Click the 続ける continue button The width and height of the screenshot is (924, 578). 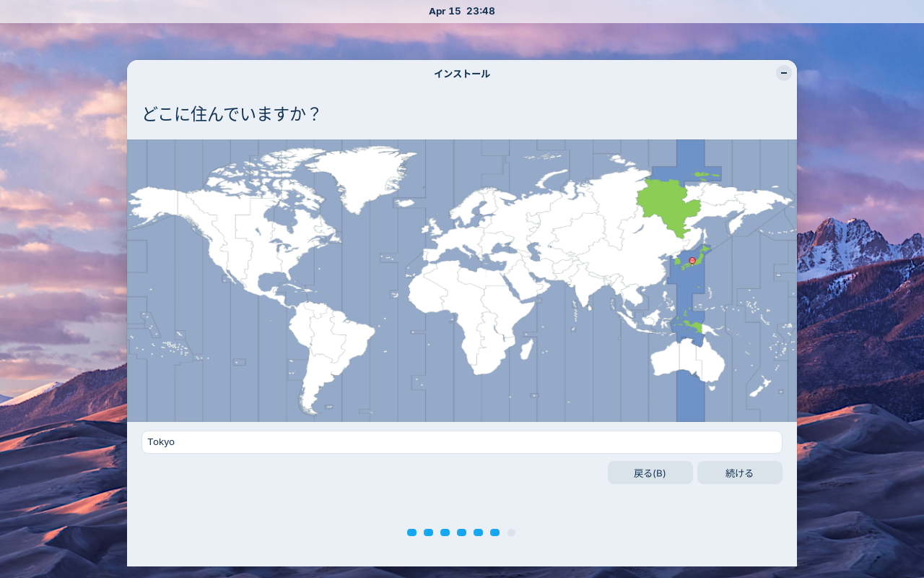click(740, 473)
